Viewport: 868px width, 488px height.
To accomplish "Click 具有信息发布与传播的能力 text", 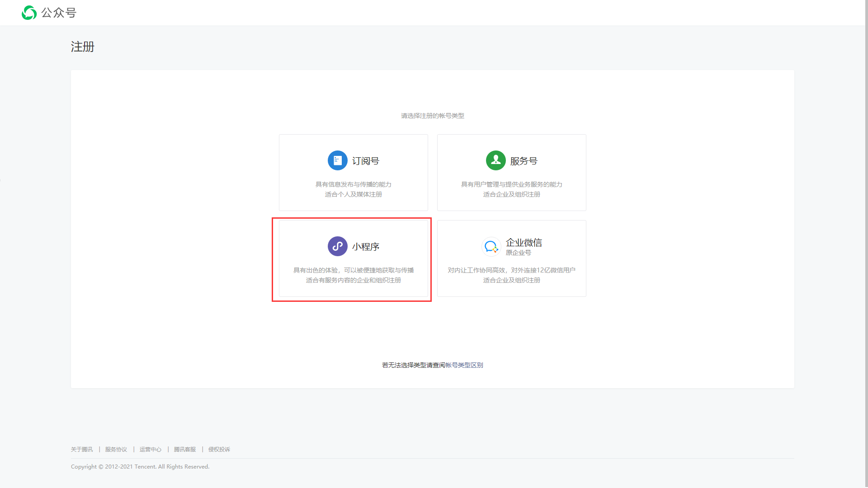I will tap(354, 184).
